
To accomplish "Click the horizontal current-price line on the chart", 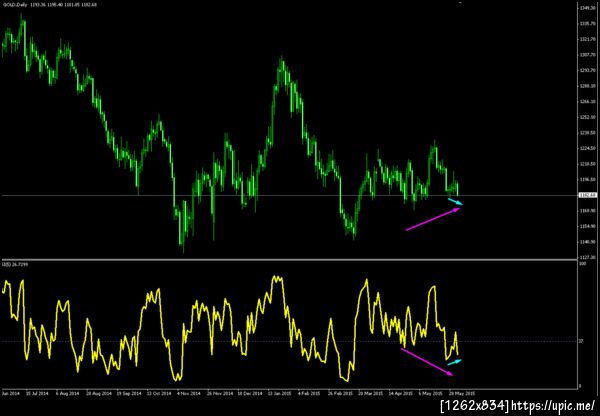I will (290, 195).
